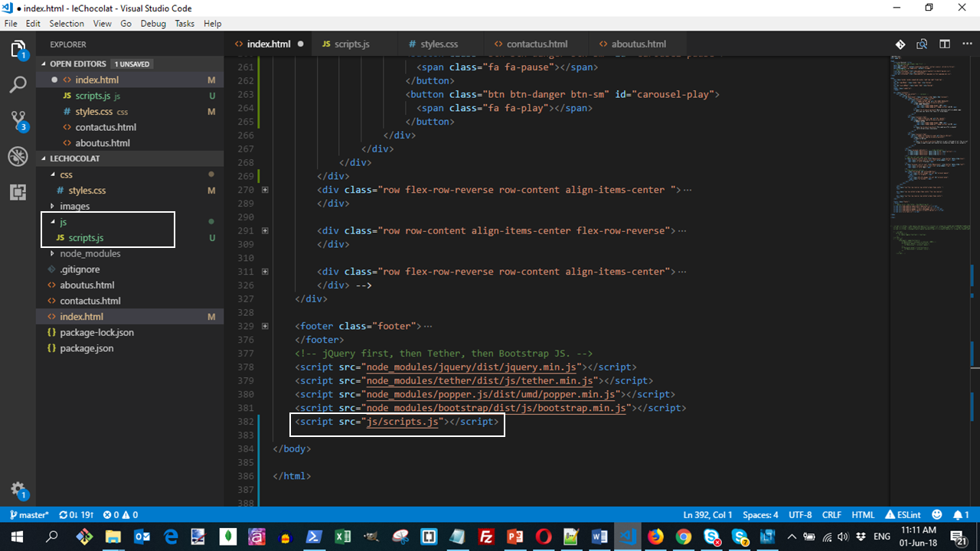Open styles.css in the css folder tree
The image size is (980, 551).
87,191
